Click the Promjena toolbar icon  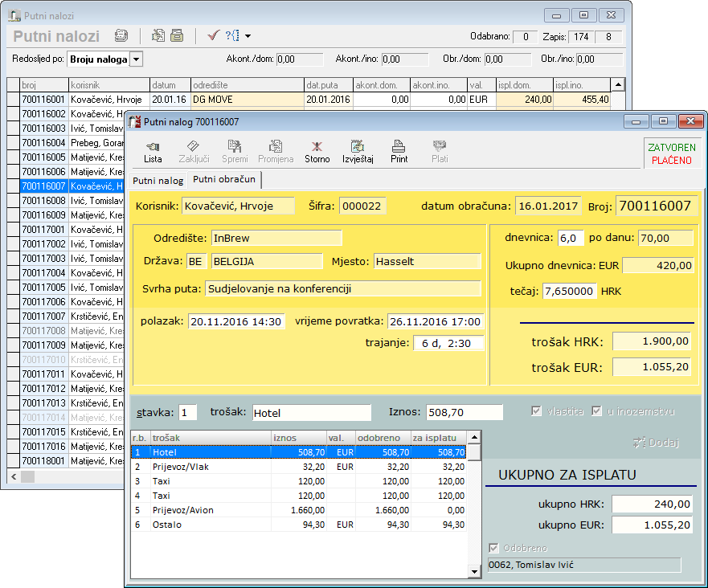click(276, 150)
